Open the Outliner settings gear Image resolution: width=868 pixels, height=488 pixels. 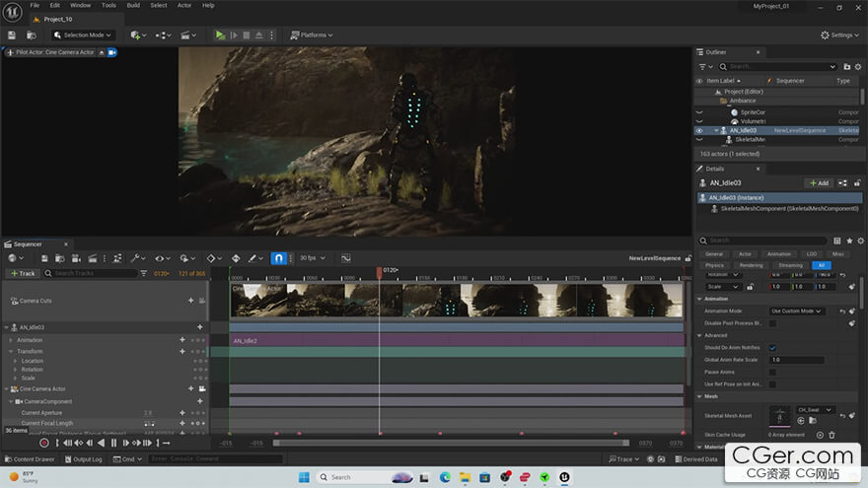858,67
